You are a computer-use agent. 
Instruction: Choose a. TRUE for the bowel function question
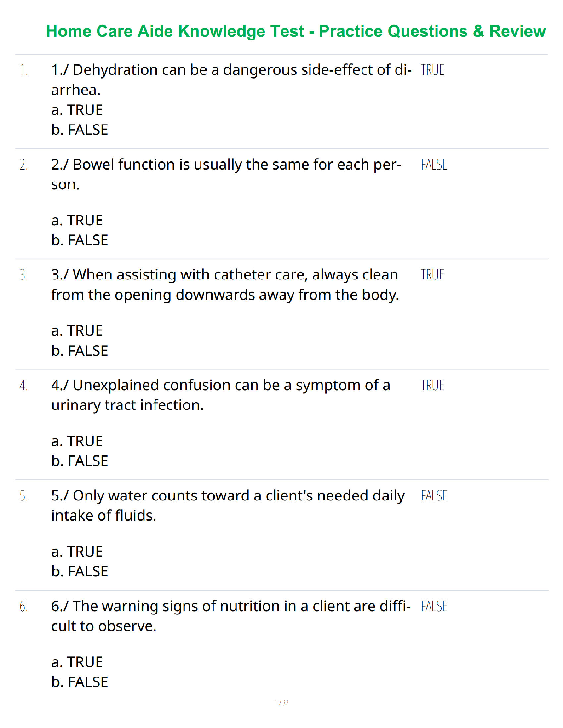pos(77,221)
